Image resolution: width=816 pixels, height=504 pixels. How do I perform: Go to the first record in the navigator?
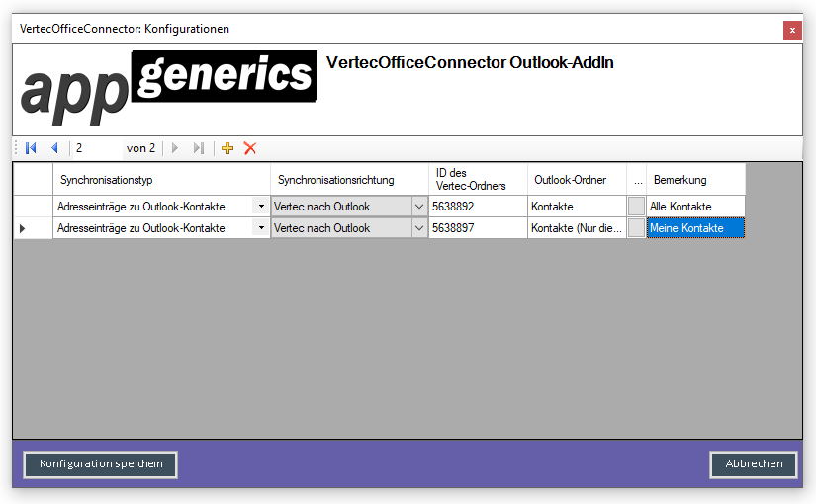(x=31, y=148)
